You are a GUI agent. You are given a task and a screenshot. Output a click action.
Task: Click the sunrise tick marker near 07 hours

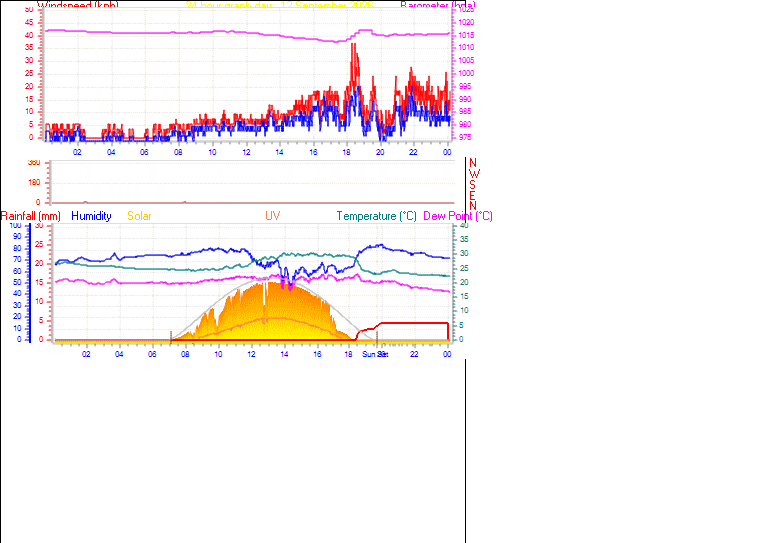[171, 336]
